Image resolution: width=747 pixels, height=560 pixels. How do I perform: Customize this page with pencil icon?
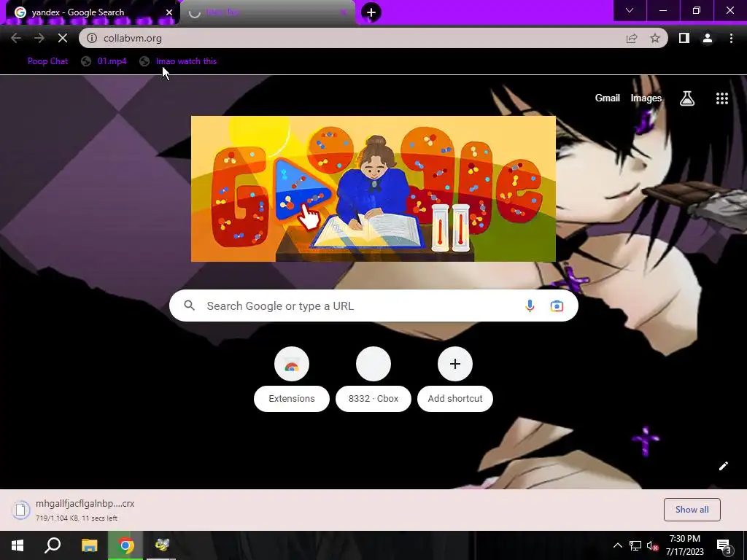[723, 466]
